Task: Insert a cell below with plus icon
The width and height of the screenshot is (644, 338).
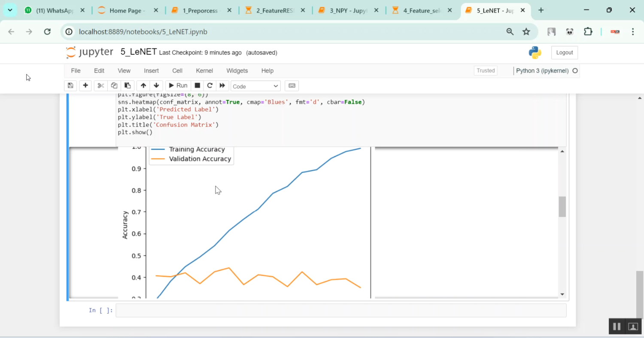Action: (x=85, y=86)
